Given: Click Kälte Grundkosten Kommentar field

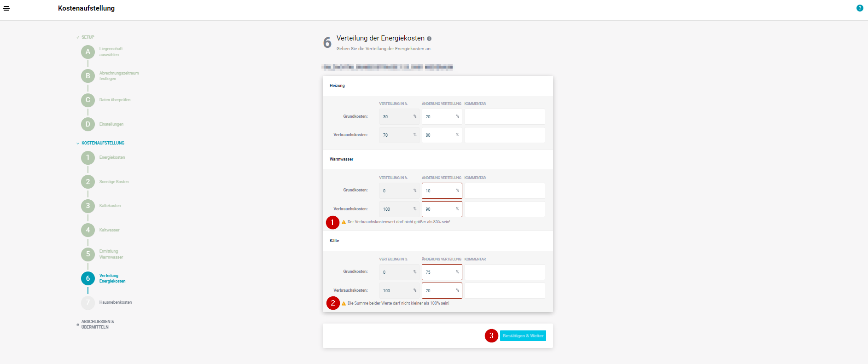Looking at the screenshot, I should (x=504, y=272).
